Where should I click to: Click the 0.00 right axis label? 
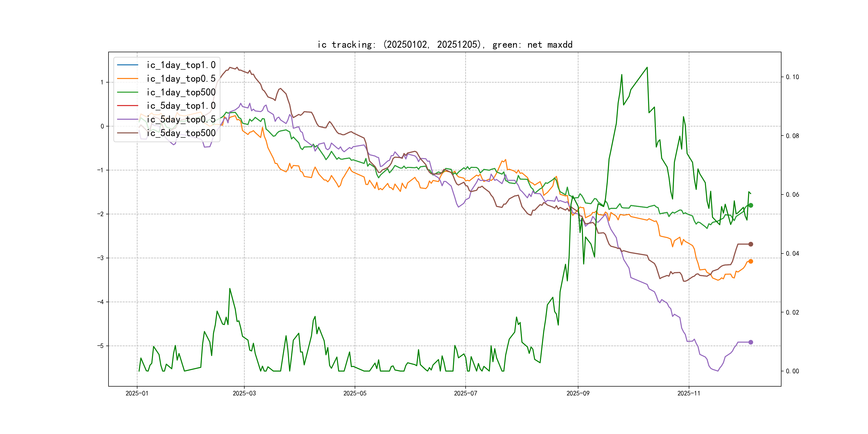pos(792,371)
